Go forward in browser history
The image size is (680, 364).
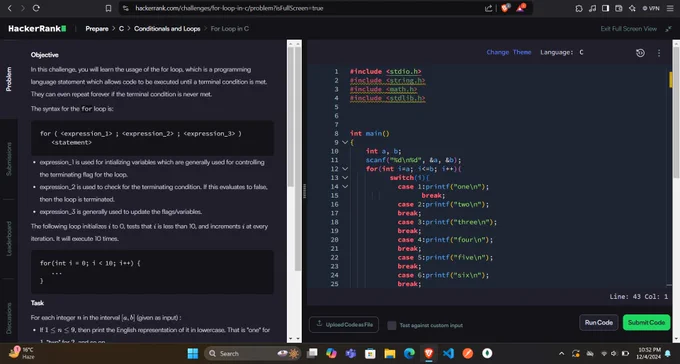[23, 8]
